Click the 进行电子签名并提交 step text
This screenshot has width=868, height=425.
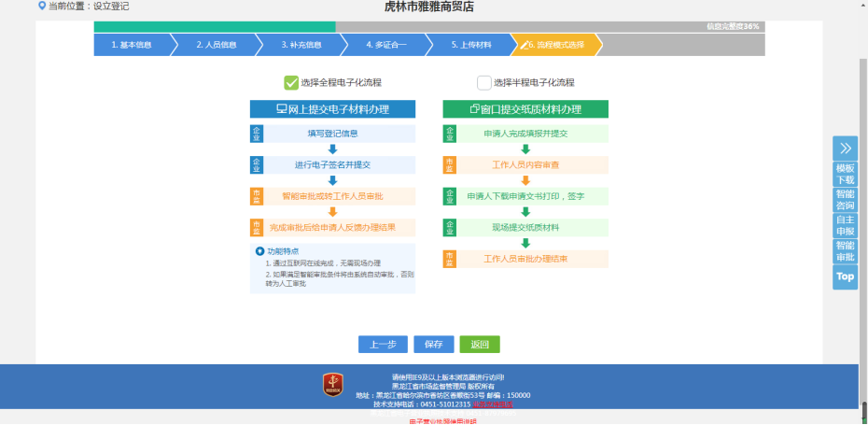pyautogui.click(x=332, y=165)
